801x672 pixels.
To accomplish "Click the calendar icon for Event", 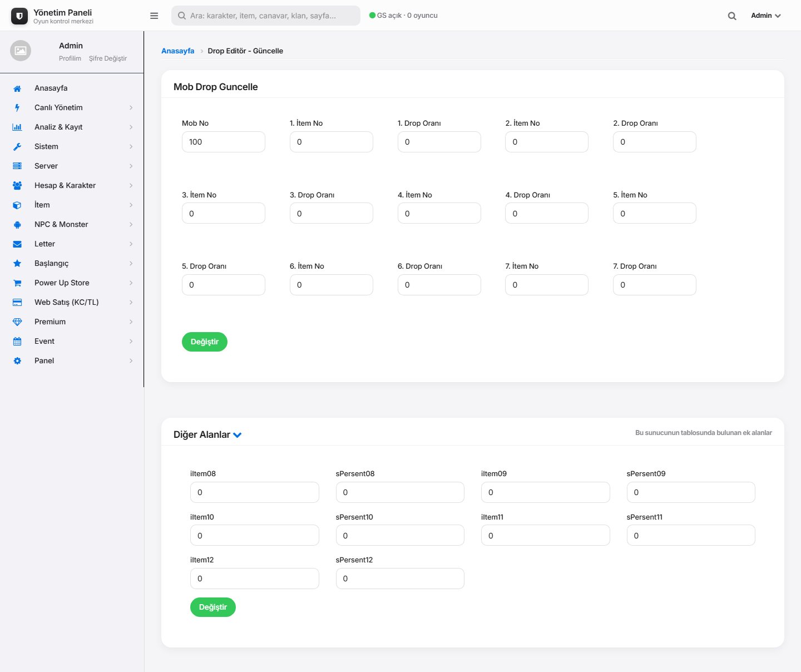I will tap(17, 341).
